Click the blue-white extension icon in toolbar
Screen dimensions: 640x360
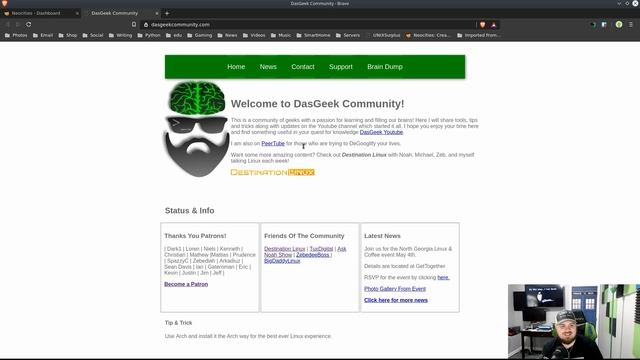pyautogui.click(x=604, y=24)
